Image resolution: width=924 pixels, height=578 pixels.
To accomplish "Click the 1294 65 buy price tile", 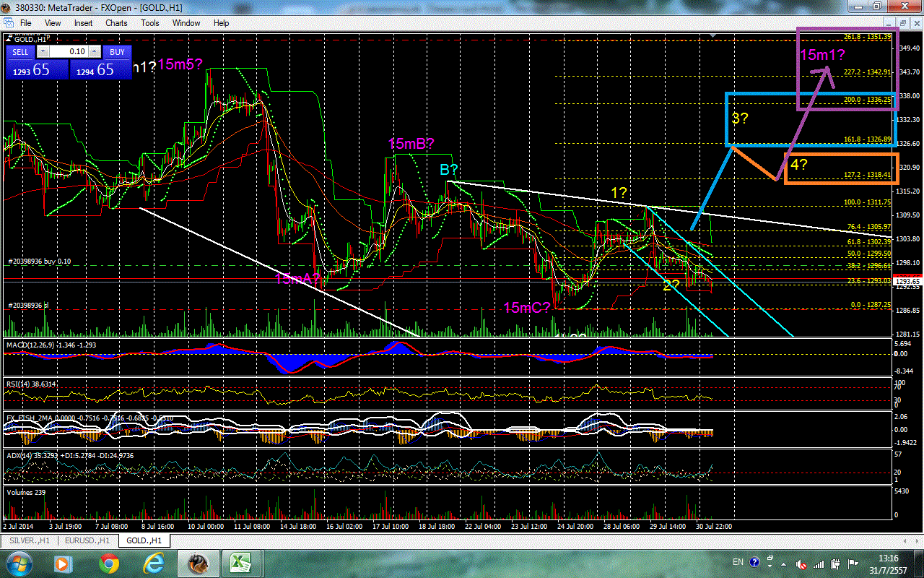I will [x=100, y=69].
